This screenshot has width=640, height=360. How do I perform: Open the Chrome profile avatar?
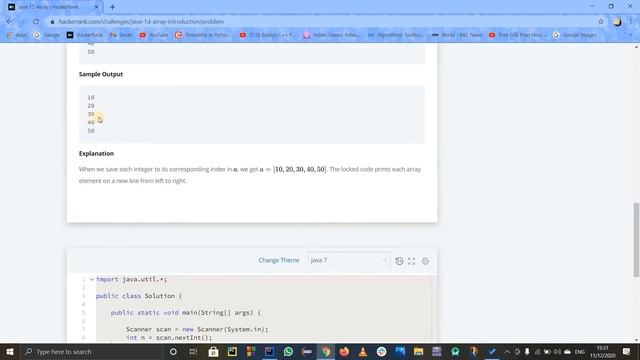pyautogui.click(x=617, y=22)
